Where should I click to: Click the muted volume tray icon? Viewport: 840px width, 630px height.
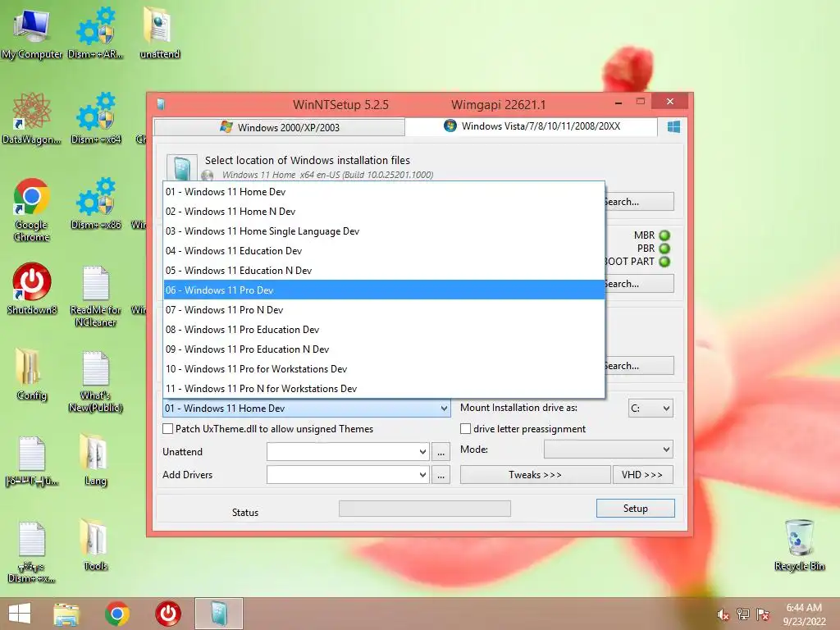tap(723, 614)
